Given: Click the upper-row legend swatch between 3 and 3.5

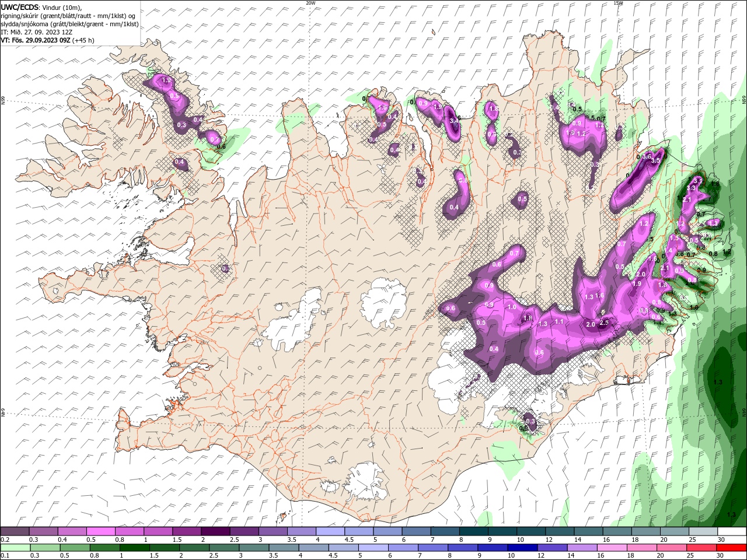Looking at the screenshot, I should (273, 531).
